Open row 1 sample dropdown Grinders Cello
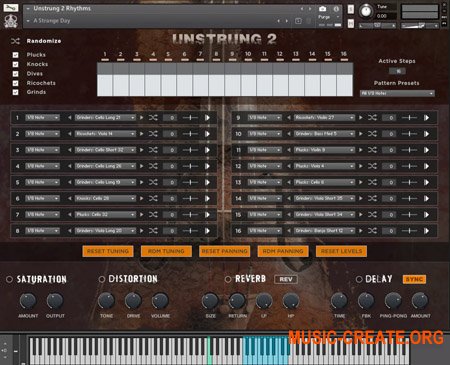 [x=105, y=118]
